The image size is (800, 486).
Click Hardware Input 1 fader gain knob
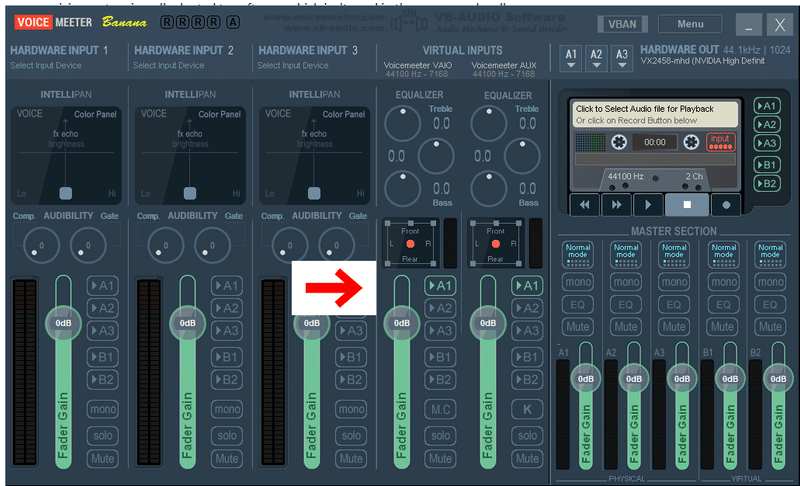(x=63, y=323)
